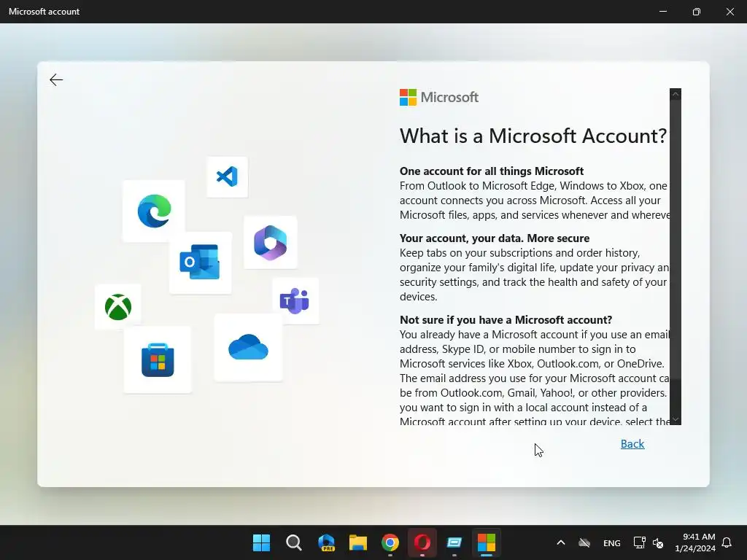The height and width of the screenshot is (560, 747).
Task: Click the Microsoft 365 Copilot icon tile
Action: pos(270,242)
